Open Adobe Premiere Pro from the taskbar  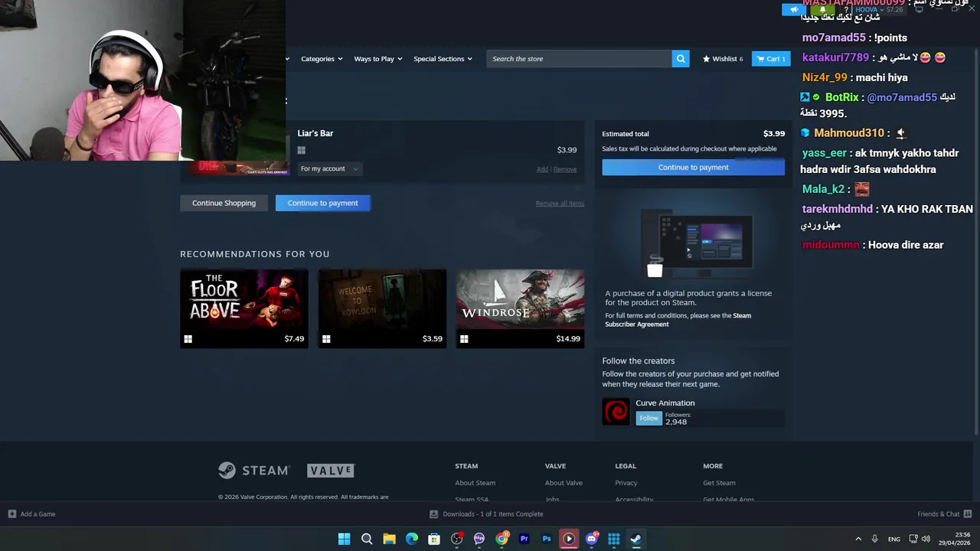pos(524,539)
